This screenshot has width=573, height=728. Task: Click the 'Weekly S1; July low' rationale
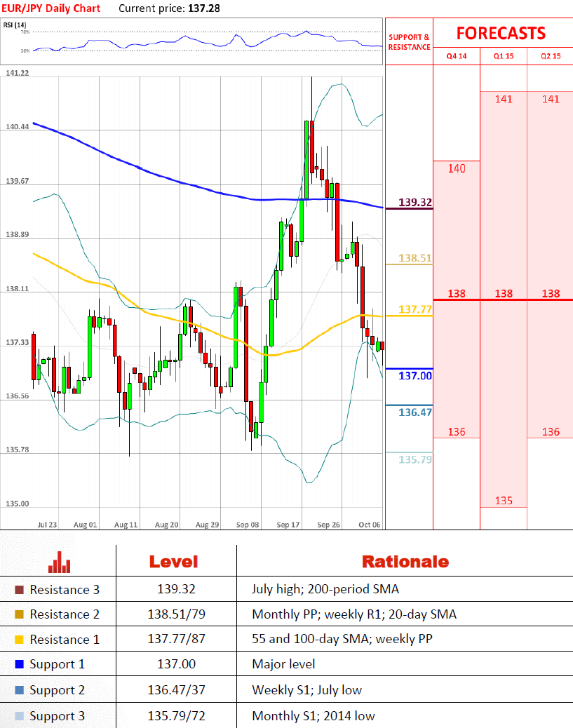point(307,690)
